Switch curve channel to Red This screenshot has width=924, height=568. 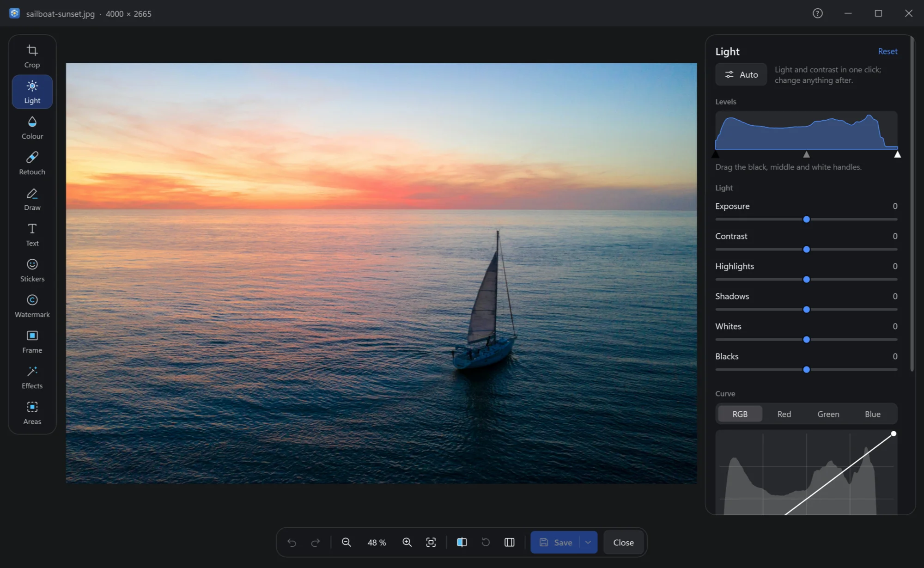(784, 414)
